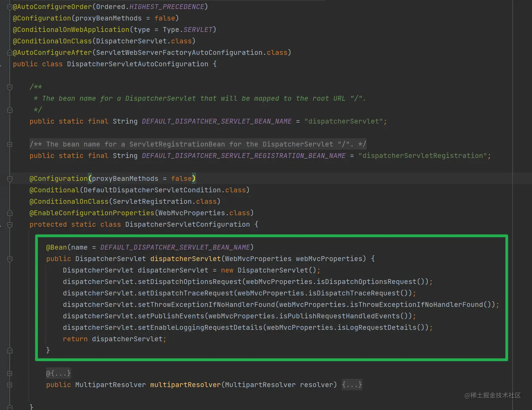Click DEFAULT_DISPATCHER_SERVLET_REGISTRATION_BEAN_NAME constant
This screenshot has height=410, width=532.
pos(244,156)
